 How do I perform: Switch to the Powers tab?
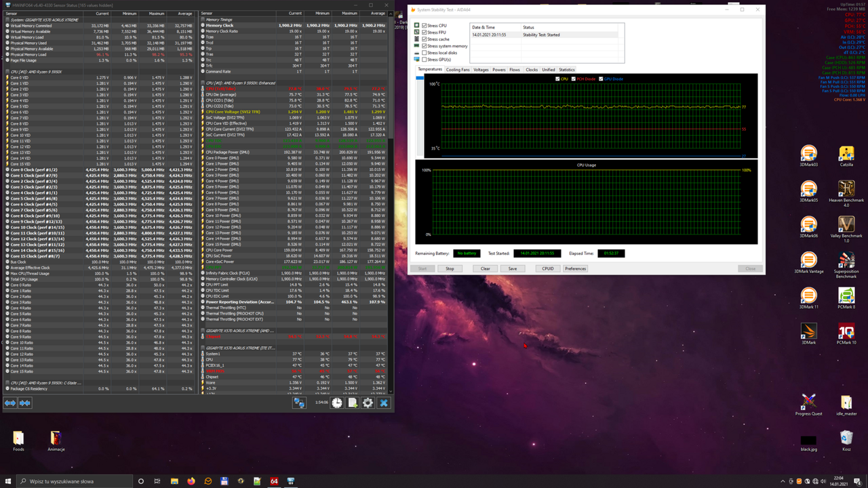pyautogui.click(x=499, y=69)
